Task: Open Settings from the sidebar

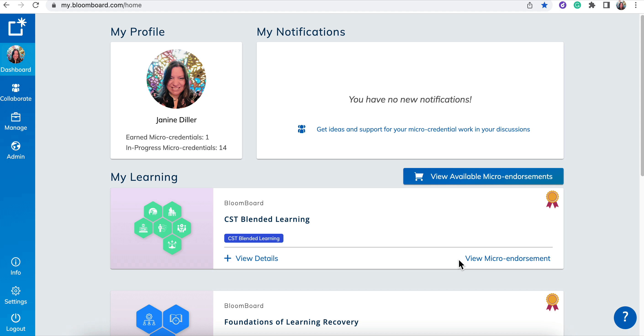Action: [x=16, y=295]
